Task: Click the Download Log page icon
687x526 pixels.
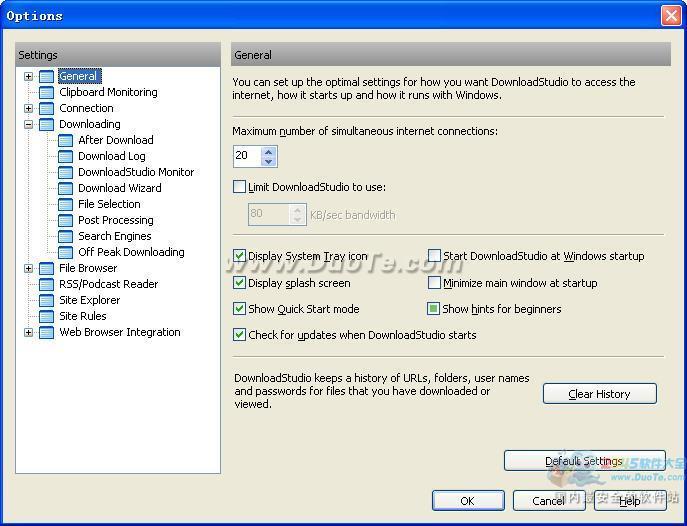Action: 66,156
